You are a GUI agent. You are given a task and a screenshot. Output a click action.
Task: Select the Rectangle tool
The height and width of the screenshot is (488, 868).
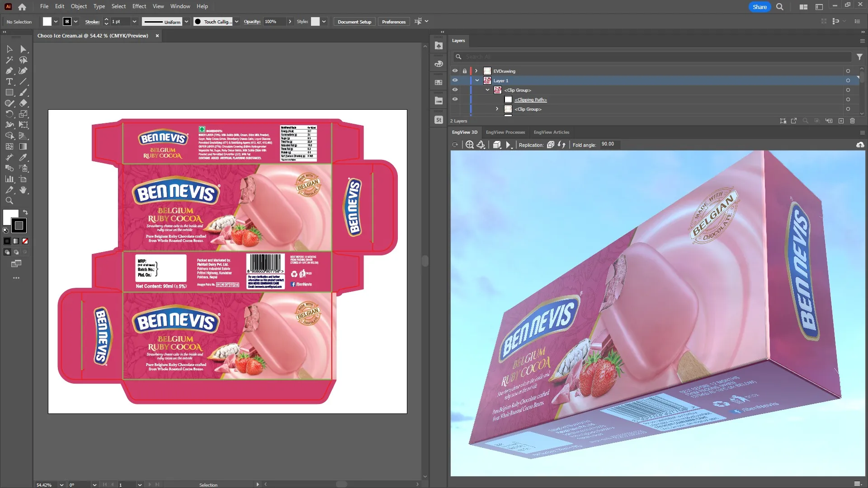[9, 92]
